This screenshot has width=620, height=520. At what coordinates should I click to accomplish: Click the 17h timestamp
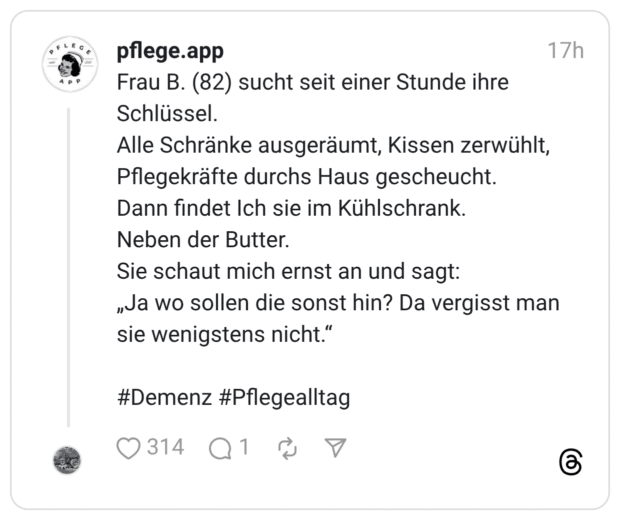pyautogui.click(x=565, y=50)
